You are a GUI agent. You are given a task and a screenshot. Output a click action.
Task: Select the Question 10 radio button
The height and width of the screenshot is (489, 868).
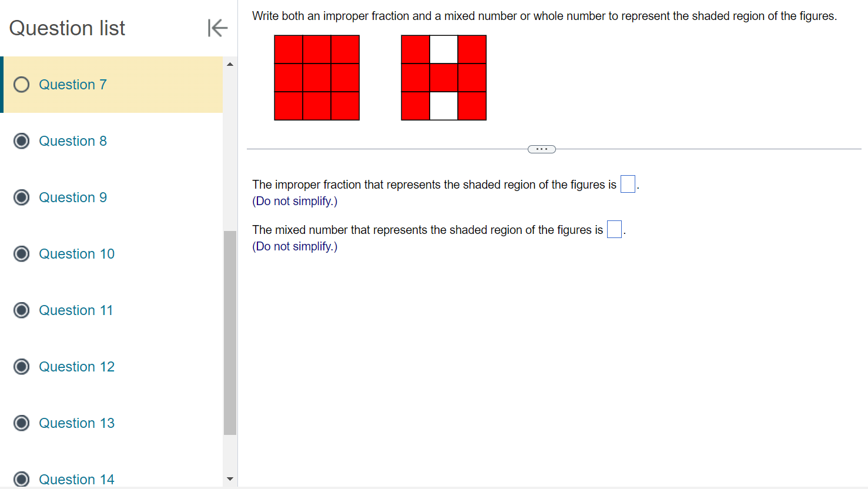(21, 253)
